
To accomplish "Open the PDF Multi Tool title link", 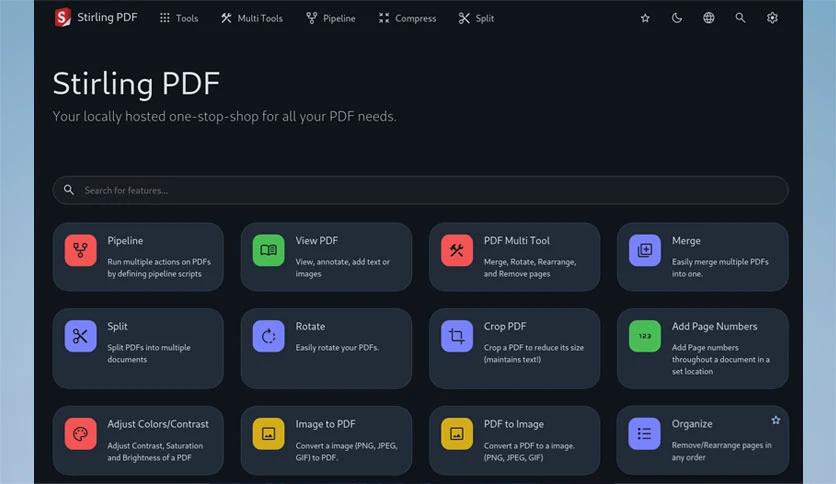I will [x=517, y=241].
